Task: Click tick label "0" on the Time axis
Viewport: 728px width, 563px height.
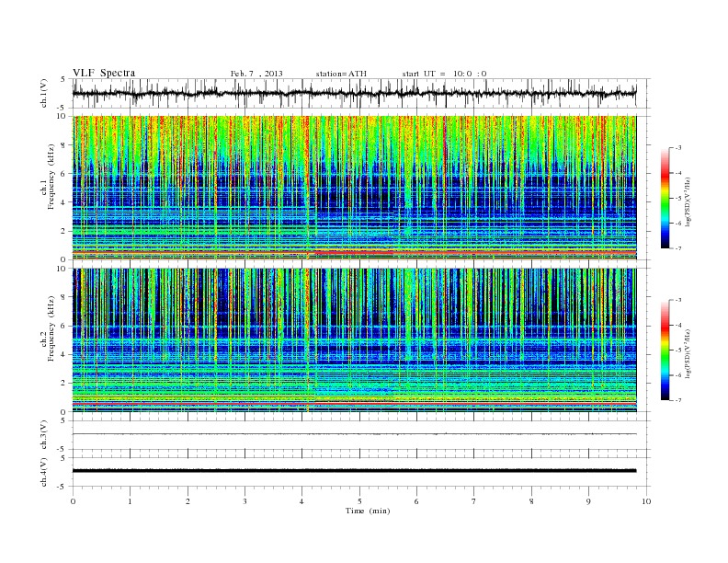Action: coord(73,501)
